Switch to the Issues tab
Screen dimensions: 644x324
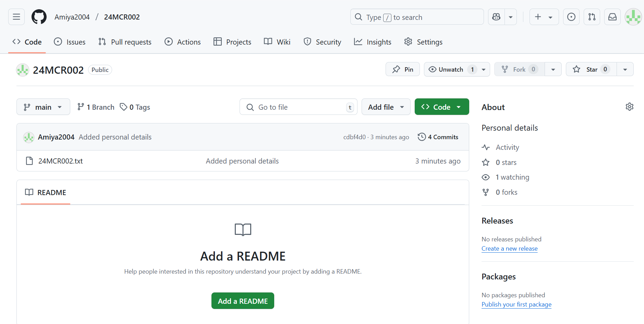[70, 42]
